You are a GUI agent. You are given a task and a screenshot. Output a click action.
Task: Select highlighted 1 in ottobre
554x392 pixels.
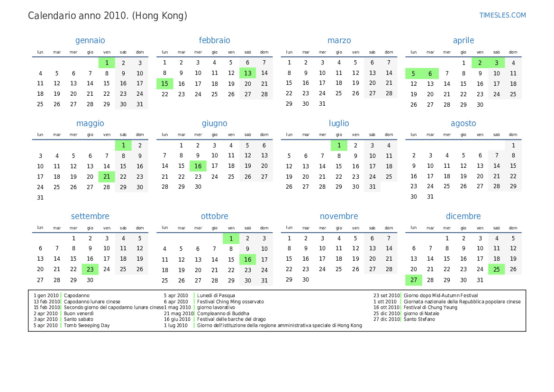point(231,238)
